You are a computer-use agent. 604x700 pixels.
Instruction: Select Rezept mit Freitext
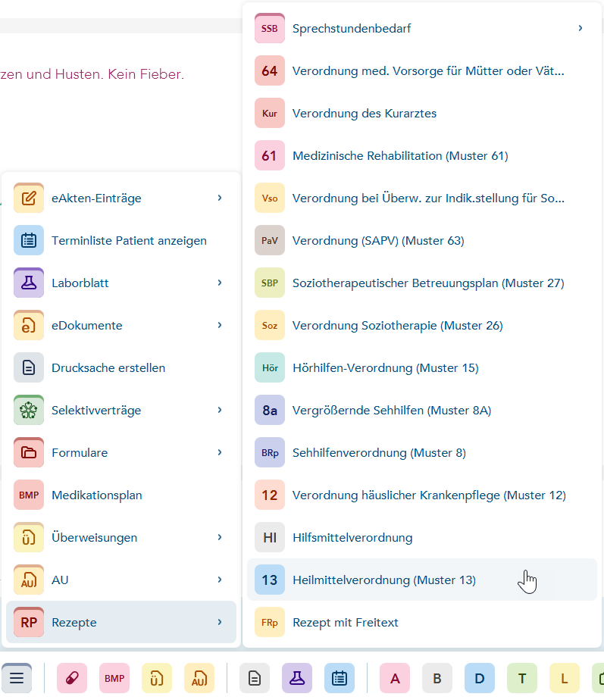[x=421, y=622]
